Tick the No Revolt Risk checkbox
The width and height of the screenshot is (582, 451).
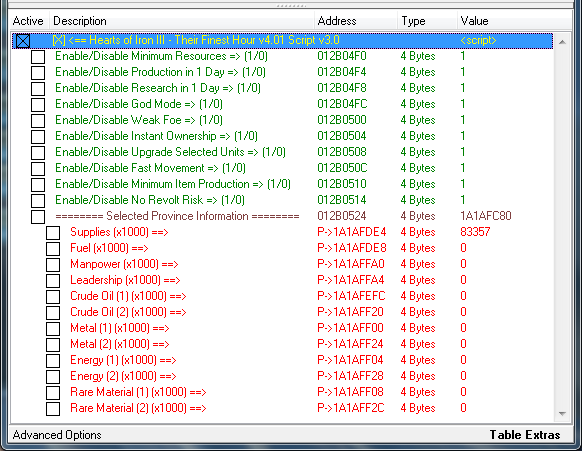38,200
